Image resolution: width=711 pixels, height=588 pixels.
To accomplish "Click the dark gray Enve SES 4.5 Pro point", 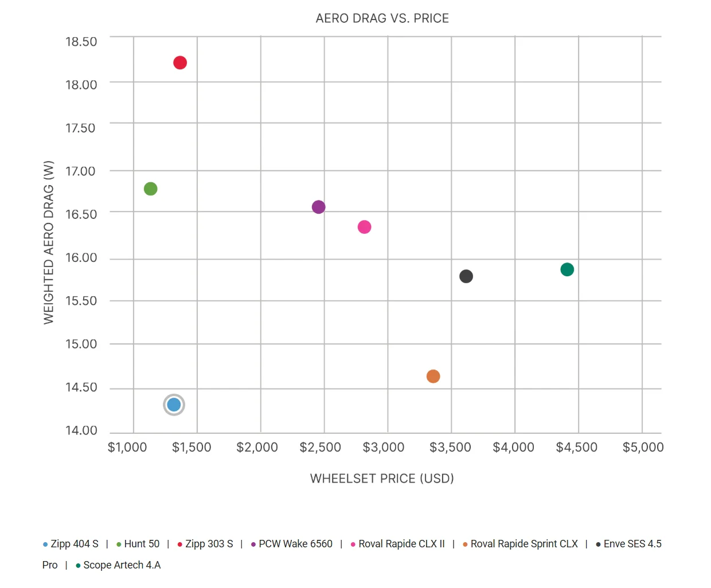I will coord(466,276).
